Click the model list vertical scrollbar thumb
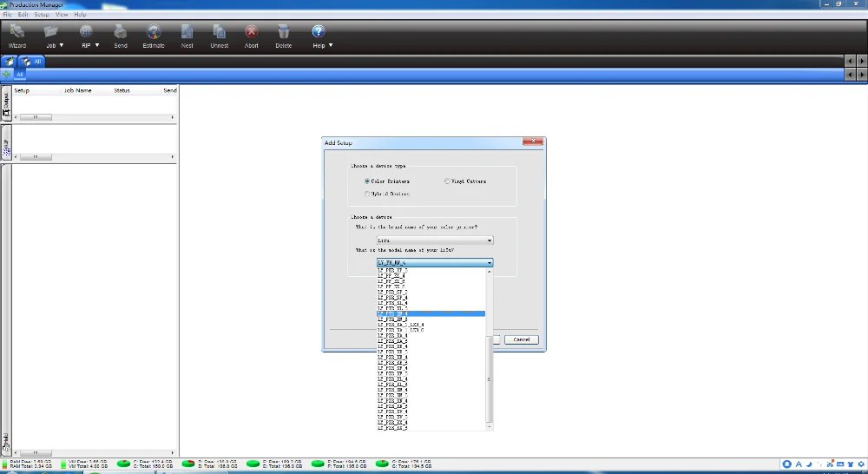868x474 pixels. click(489, 379)
